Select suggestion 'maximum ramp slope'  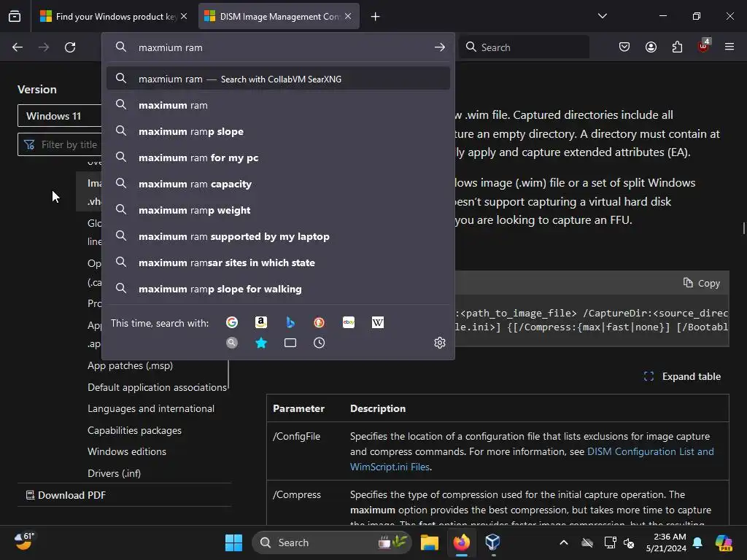point(278,131)
